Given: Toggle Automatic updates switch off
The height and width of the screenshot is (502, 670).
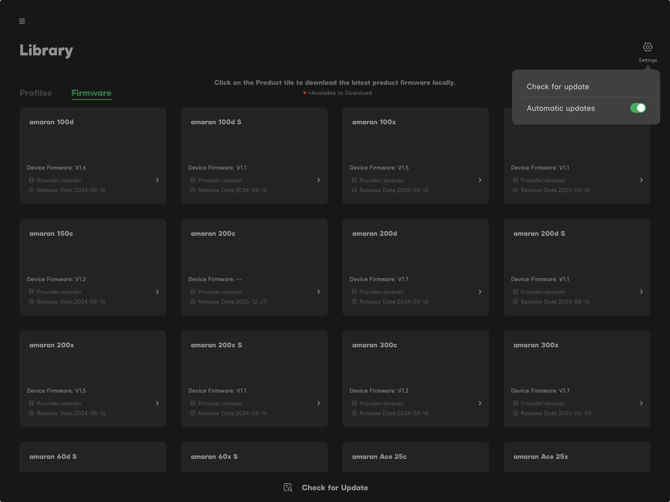Looking at the screenshot, I should pos(638,108).
